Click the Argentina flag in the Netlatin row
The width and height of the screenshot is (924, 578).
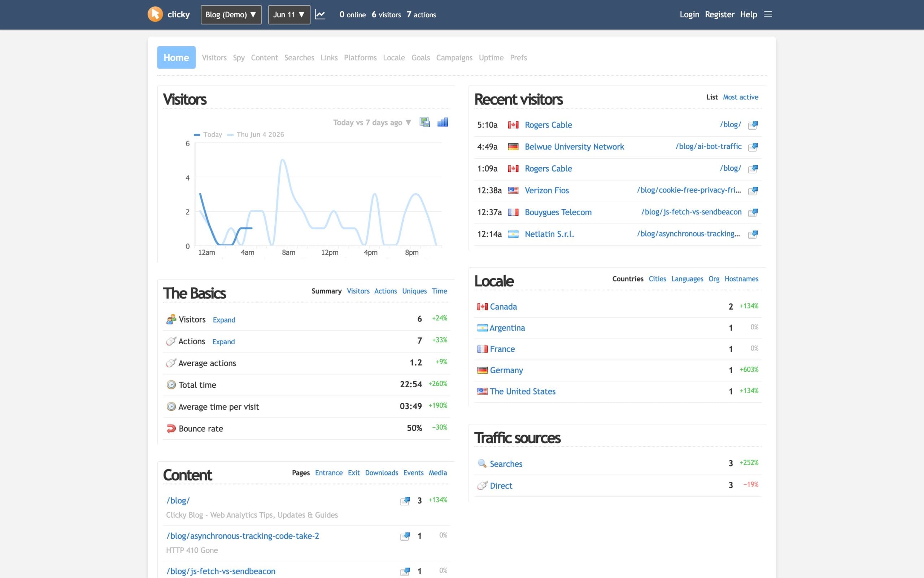pos(513,234)
